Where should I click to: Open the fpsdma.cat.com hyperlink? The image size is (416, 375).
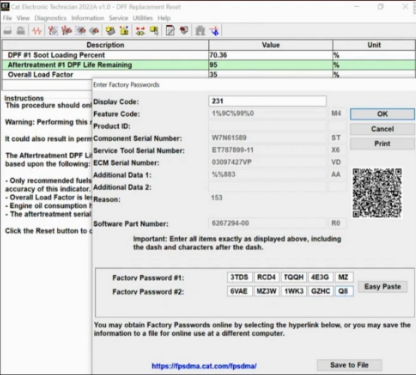point(204,366)
